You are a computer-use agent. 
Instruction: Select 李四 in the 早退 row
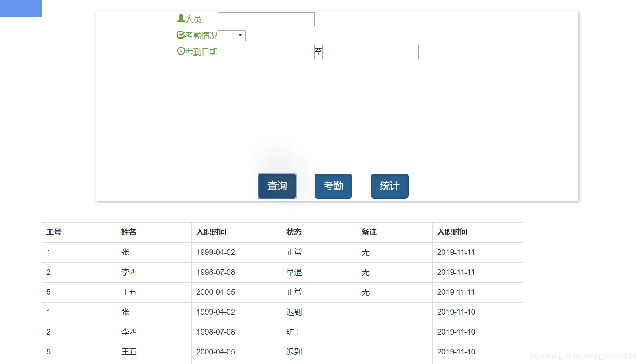point(129,272)
